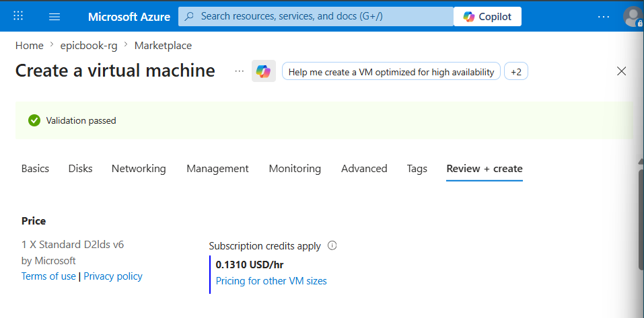Open the portal hamburger menu

tap(55, 17)
